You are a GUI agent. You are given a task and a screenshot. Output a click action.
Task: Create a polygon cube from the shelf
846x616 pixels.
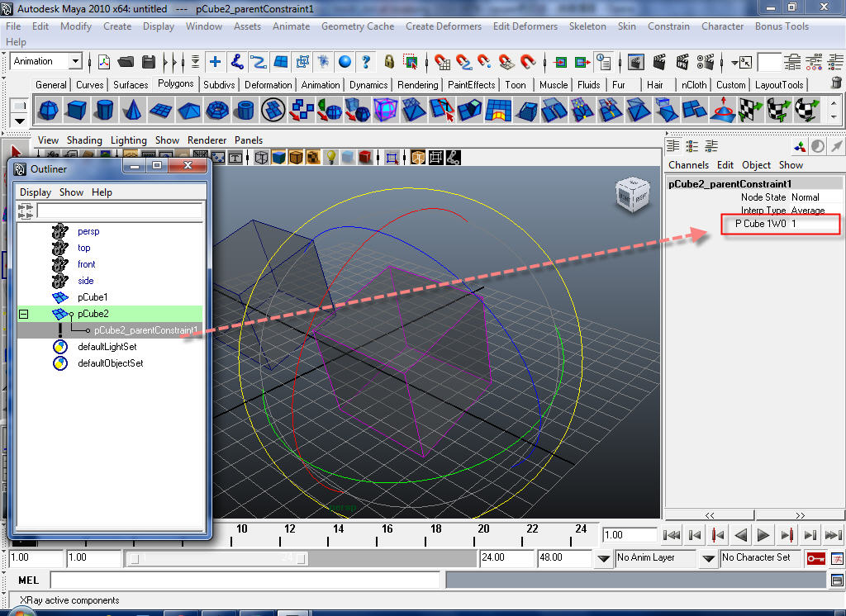click(x=76, y=110)
